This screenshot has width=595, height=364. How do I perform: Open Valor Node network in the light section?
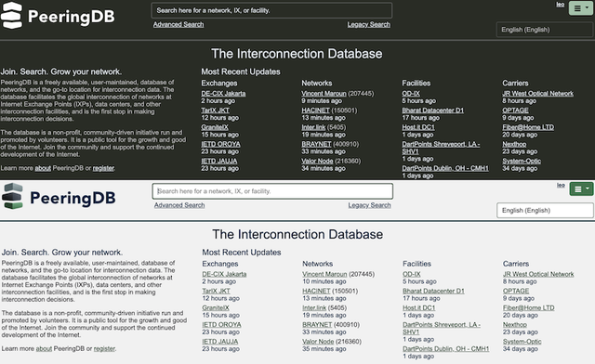click(318, 342)
